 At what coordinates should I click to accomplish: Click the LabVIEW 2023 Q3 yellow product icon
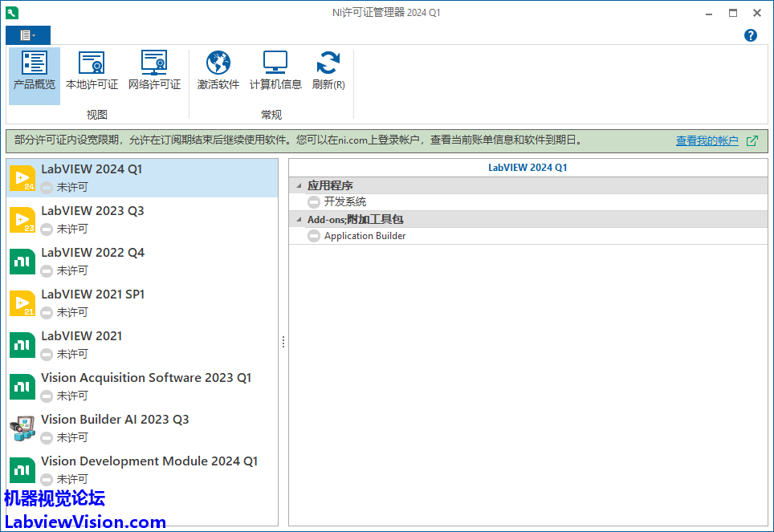click(22, 220)
